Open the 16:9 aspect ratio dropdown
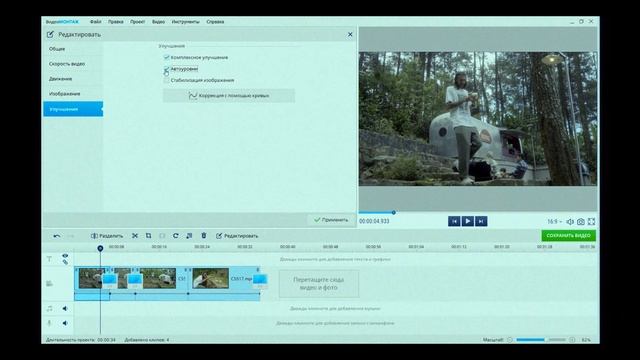This screenshot has height=360, width=640. tap(555, 222)
